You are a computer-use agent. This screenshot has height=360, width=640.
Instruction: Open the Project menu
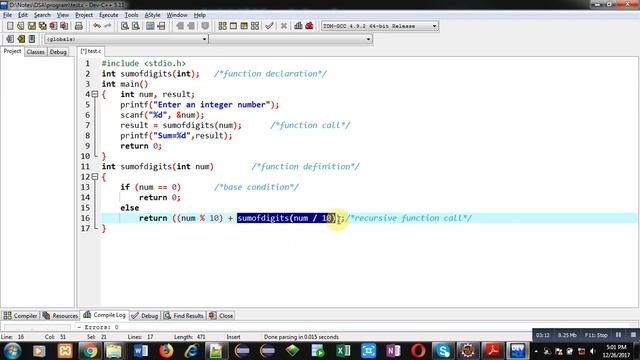(x=84, y=15)
